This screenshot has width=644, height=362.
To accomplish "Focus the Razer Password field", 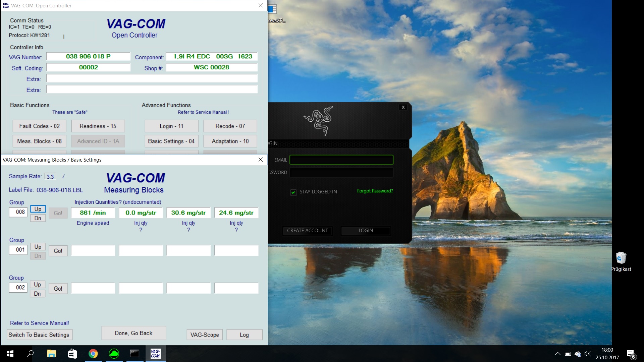I will (341, 172).
